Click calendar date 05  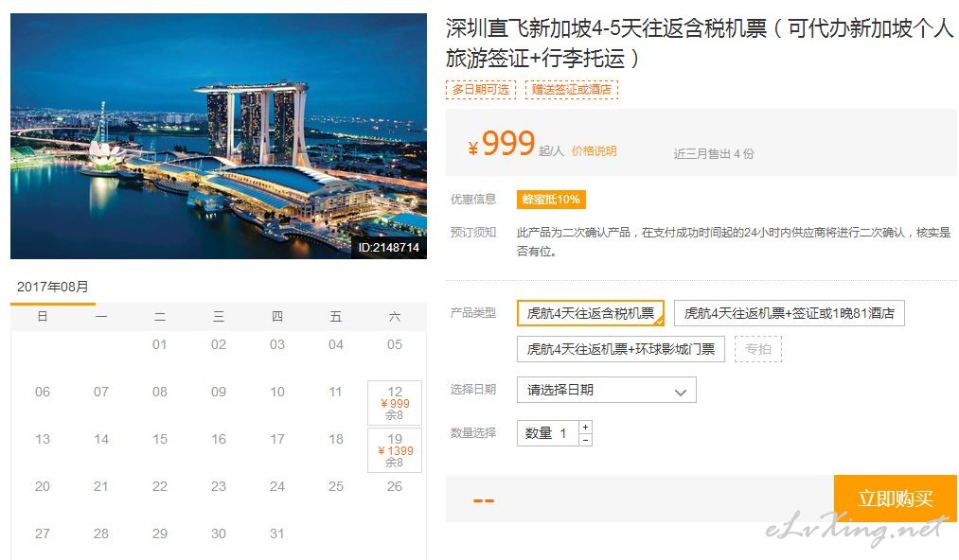tap(395, 345)
